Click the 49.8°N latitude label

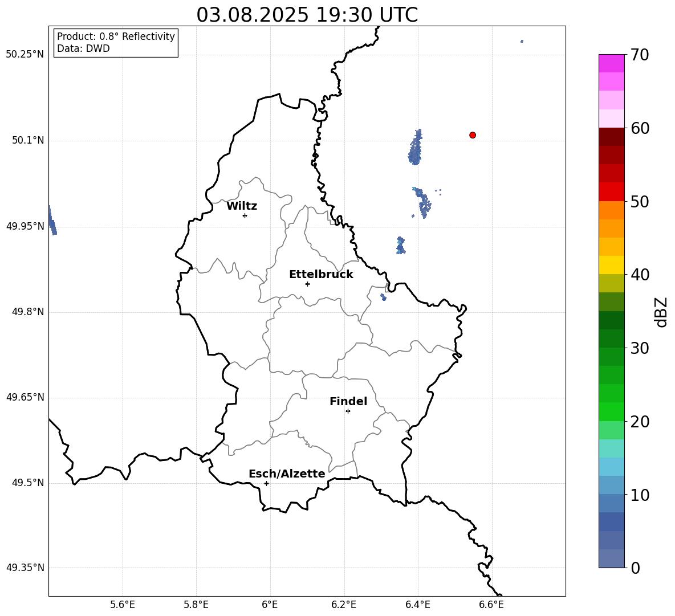tap(28, 312)
